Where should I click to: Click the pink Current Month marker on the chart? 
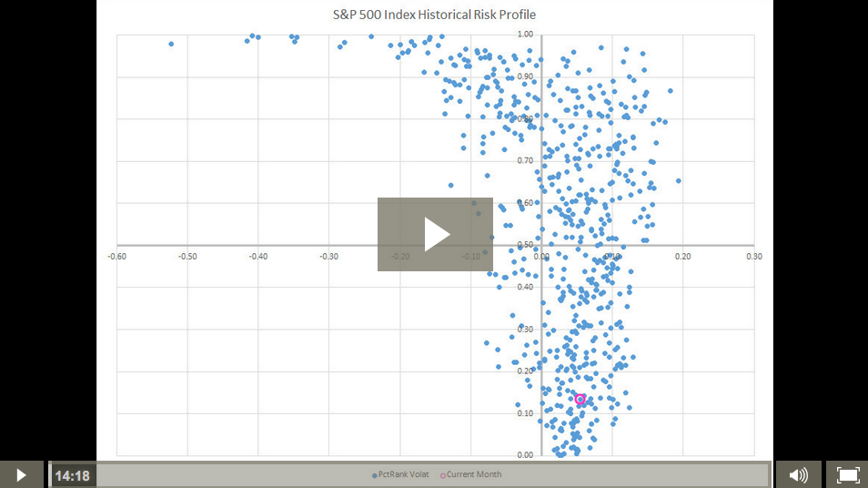(x=580, y=399)
